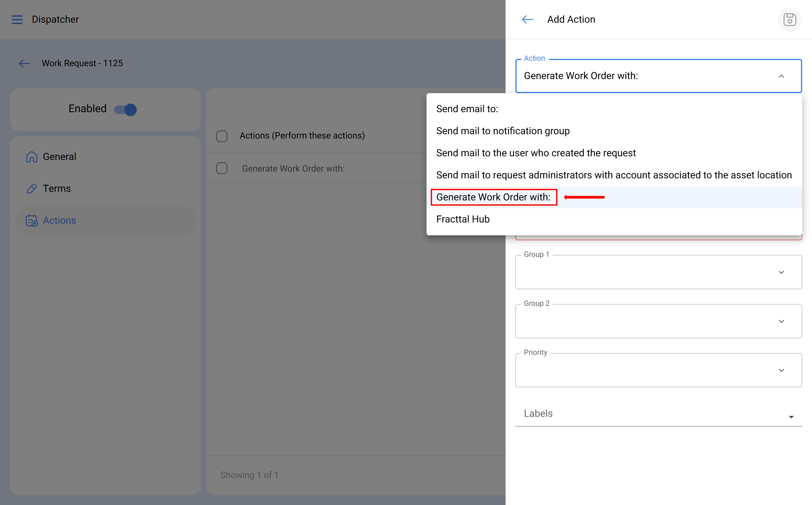Click the save icon in Add Action
The width and height of the screenshot is (812, 505).
click(789, 19)
